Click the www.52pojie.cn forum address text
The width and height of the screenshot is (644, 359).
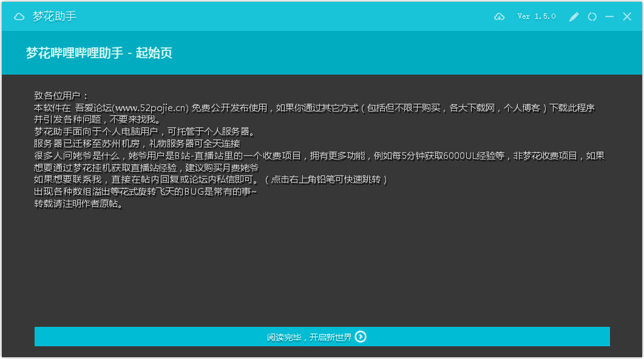click(x=152, y=108)
